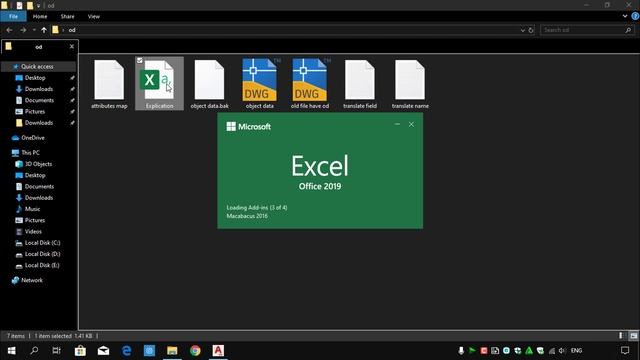The width and height of the screenshot is (640, 360).
Task: Select the object data.bak file
Action: coord(209,84)
